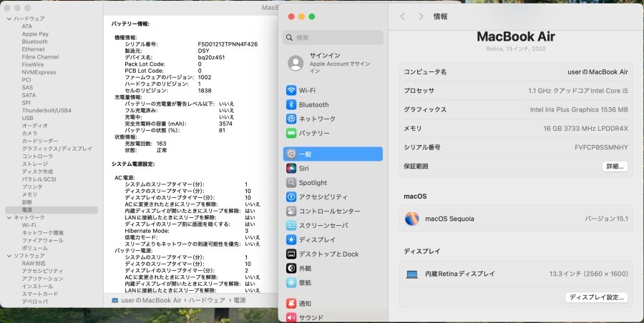
Task: Select the Bluetooth icon in System Settings
Action: click(x=291, y=104)
